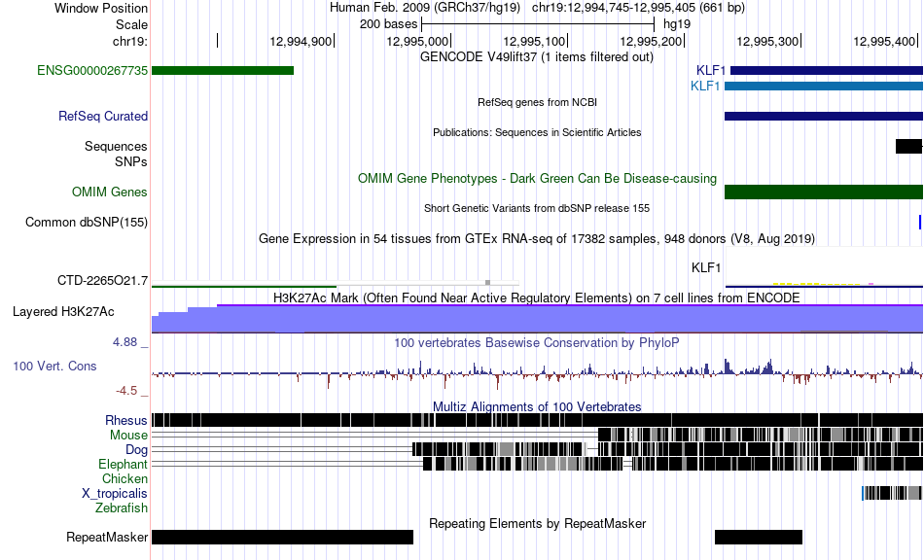Click the CTD-2265O21.7 GTEx label

tap(102, 280)
